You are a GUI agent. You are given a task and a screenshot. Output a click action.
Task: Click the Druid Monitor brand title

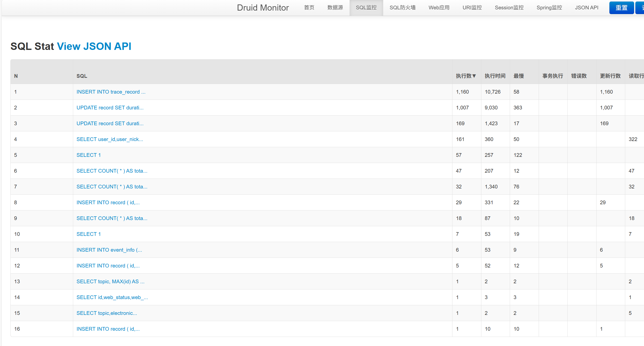(263, 8)
